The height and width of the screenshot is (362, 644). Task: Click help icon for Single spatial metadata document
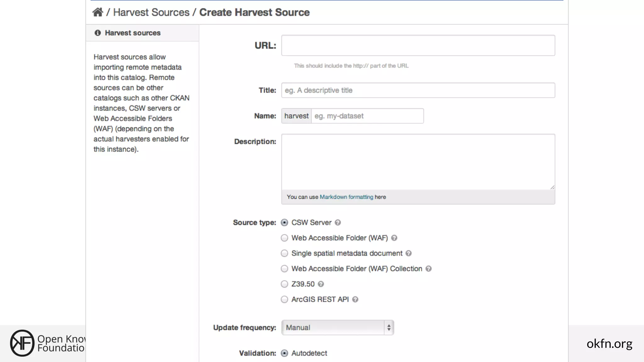point(408,253)
